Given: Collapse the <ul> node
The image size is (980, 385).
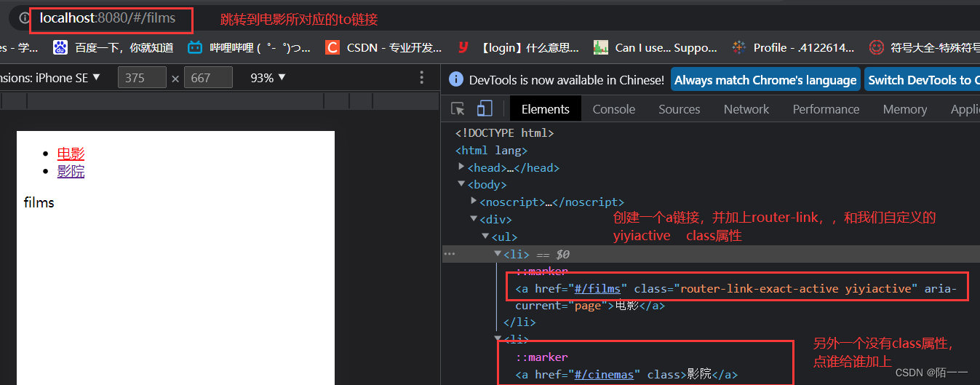Looking at the screenshot, I should coord(486,237).
